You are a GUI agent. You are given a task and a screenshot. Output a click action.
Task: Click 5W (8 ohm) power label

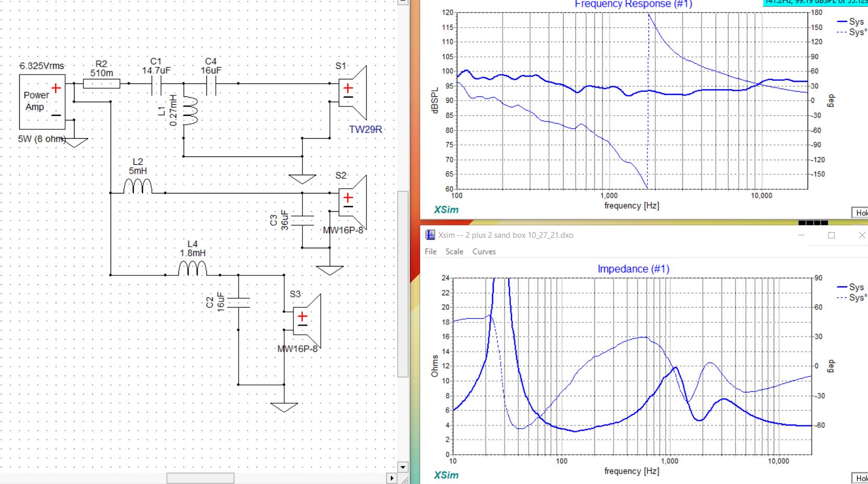[x=42, y=139]
